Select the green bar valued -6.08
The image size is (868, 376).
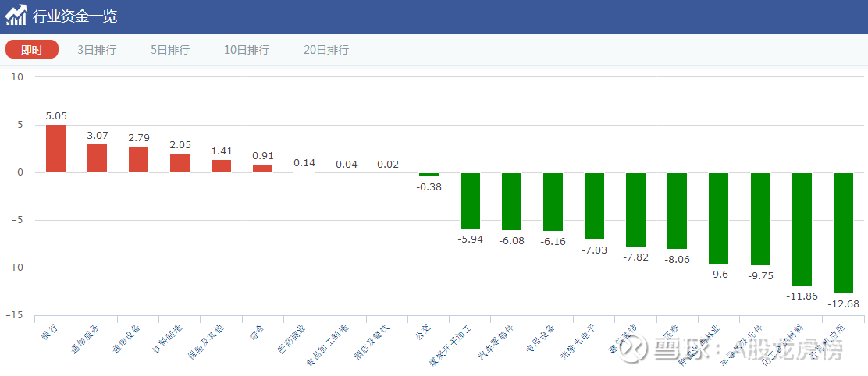tap(511, 202)
